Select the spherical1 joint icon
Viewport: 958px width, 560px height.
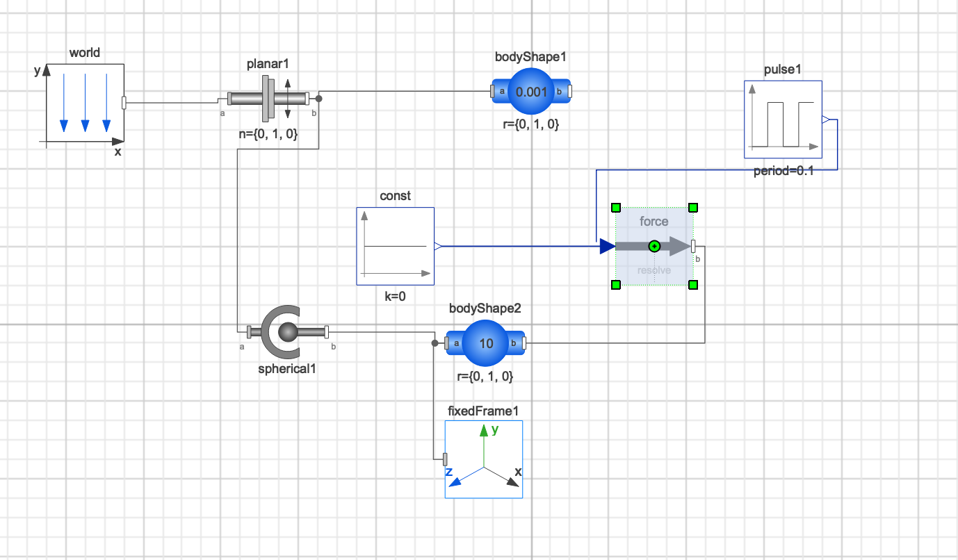[288, 332]
